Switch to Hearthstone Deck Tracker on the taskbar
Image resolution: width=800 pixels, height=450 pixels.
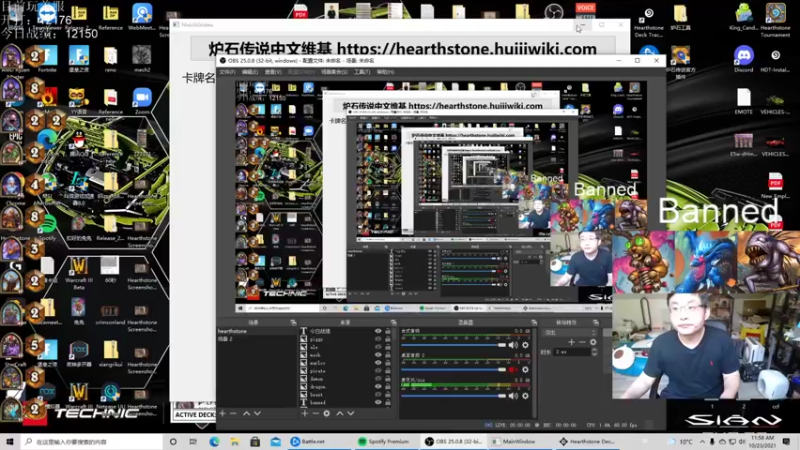tap(587, 441)
